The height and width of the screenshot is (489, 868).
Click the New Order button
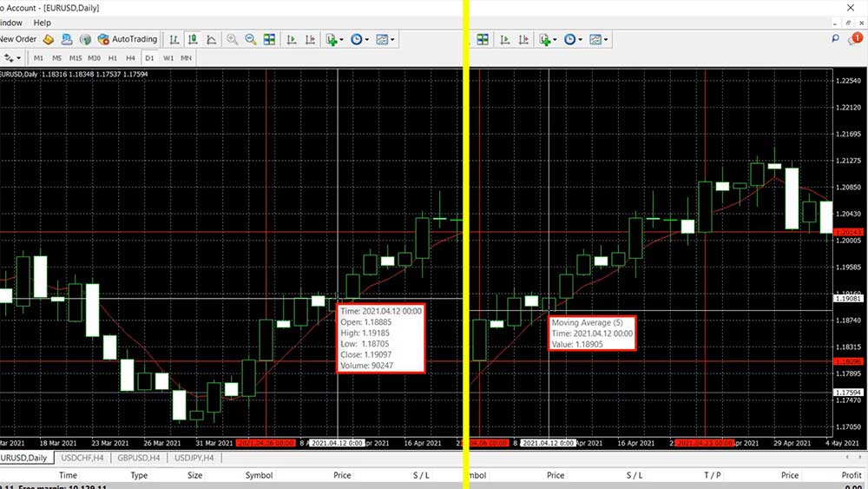coord(18,39)
